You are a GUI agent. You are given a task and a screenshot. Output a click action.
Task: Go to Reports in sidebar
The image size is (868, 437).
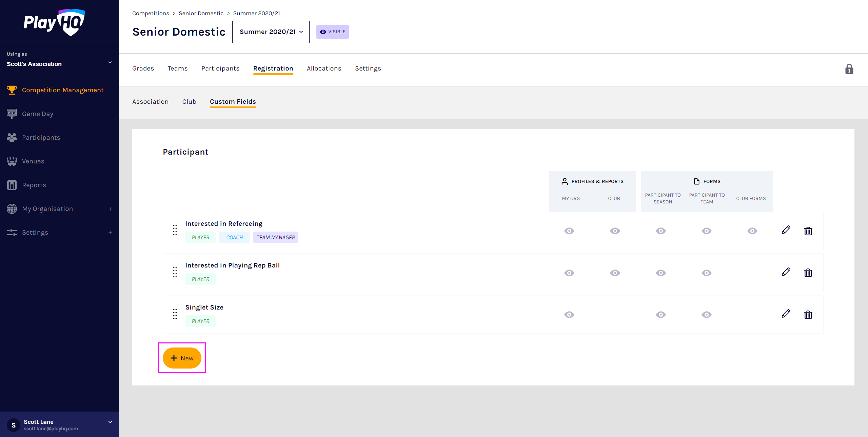tap(34, 185)
